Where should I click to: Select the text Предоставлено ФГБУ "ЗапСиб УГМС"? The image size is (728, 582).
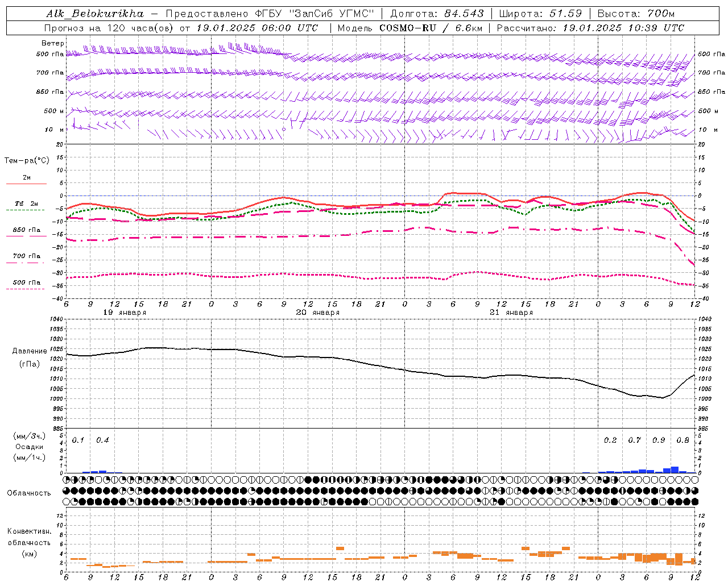pyautogui.click(x=270, y=14)
